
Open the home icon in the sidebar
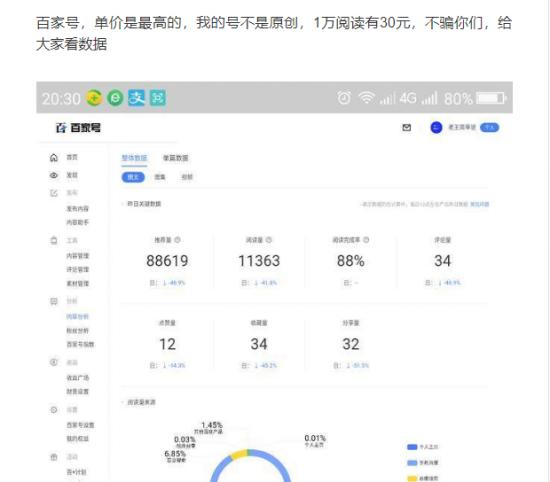click(54, 158)
